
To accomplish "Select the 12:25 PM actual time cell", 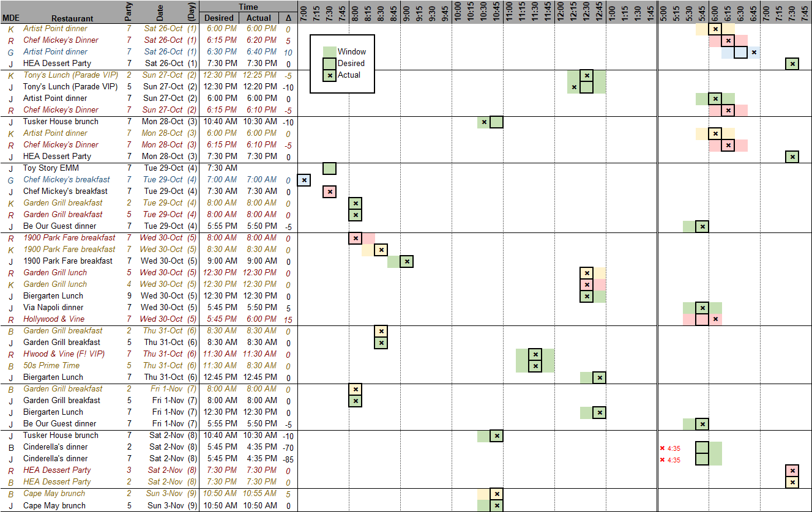I will [x=259, y=75].
